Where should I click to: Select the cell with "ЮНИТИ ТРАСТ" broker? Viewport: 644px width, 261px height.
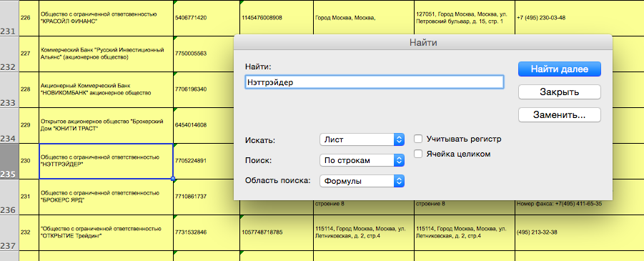(106, 126)
